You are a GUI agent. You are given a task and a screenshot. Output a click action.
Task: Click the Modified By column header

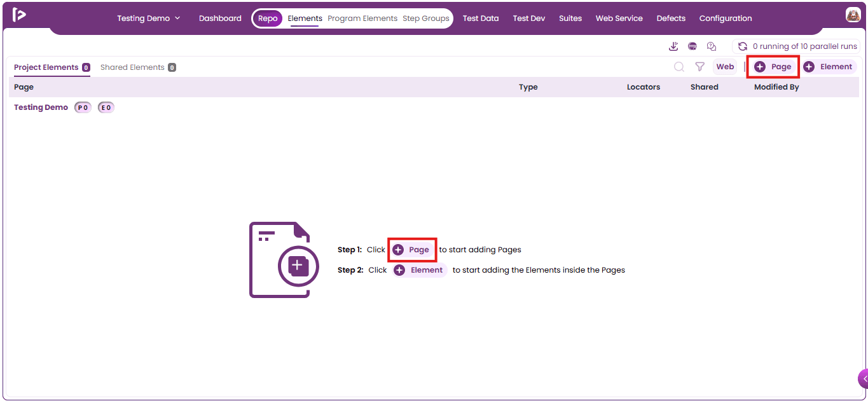[x=776, y=87]
